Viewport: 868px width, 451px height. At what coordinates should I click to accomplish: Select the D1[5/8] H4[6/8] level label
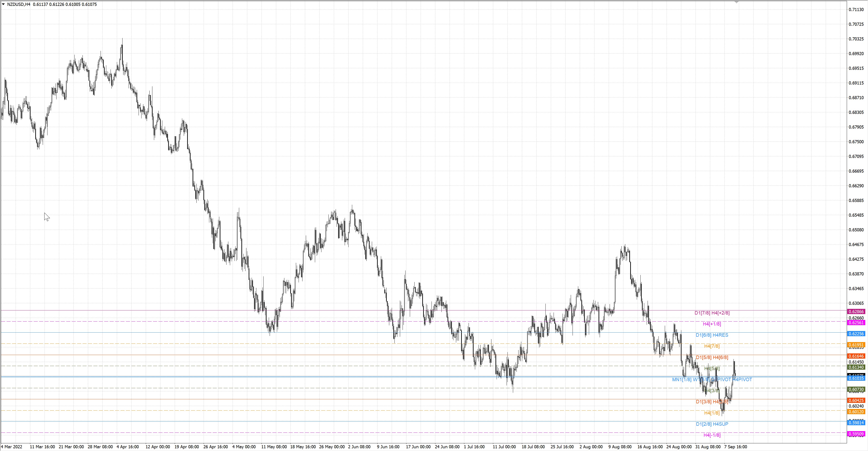click(x=712, y=357)
